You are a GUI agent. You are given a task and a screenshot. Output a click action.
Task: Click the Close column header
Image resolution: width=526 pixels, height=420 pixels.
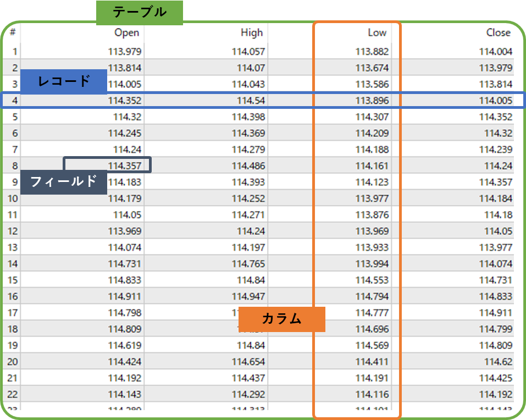(x=498, y=32)
